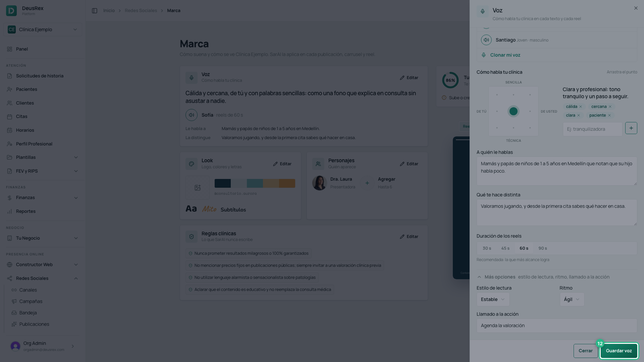This screenshot has height=362, width=644.
Task: Click Llamado a la acción field
Action: pos(556,325)
